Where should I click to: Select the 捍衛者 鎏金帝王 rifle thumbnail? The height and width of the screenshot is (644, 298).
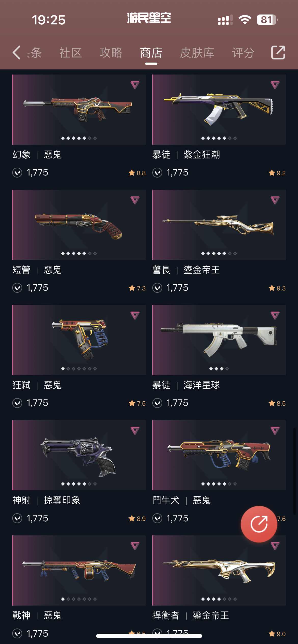point(219,570)
